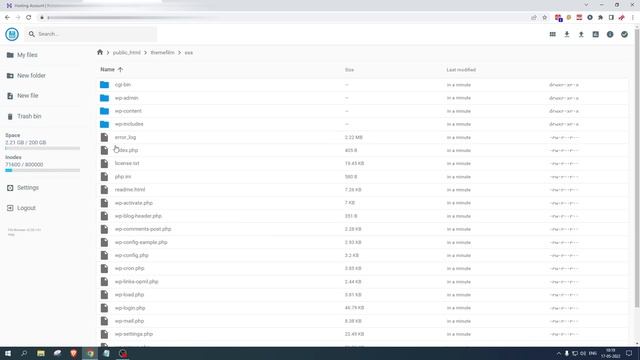
Task: Sort by Name column header
Action: (111, 69)
